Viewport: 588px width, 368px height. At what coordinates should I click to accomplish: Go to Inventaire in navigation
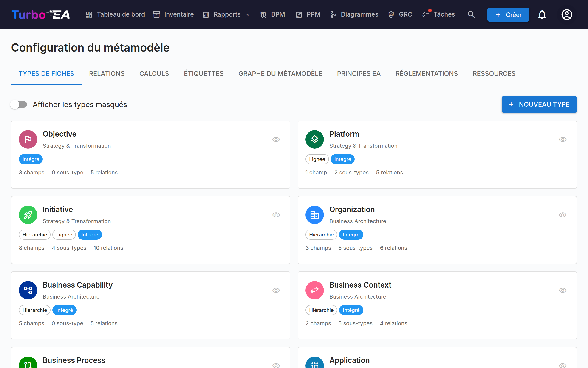[x=173, y=14]
